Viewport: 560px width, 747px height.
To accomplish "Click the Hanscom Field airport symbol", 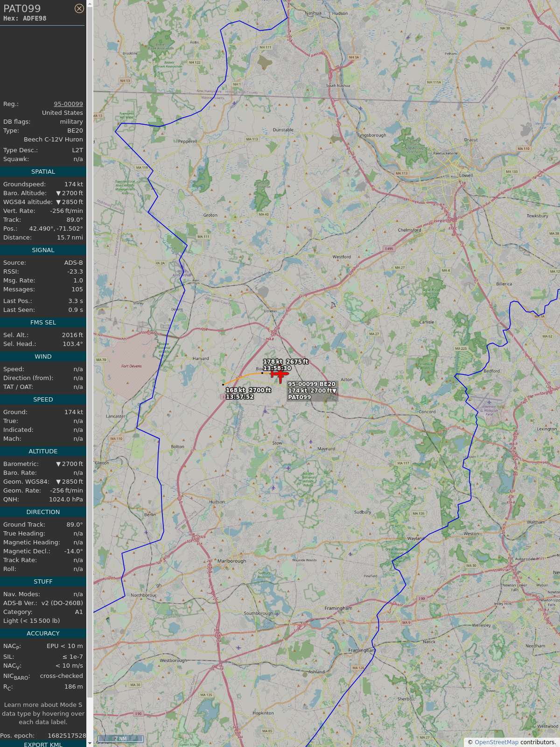I will pos(489,402).
